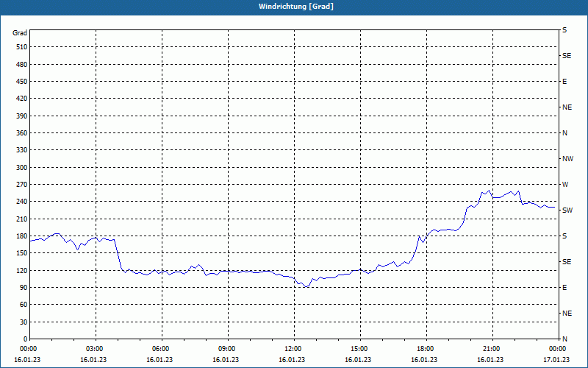This screenshot has width=588, height=368.
Task: Pick the "330" y-axis label
Action: [22, 150]
